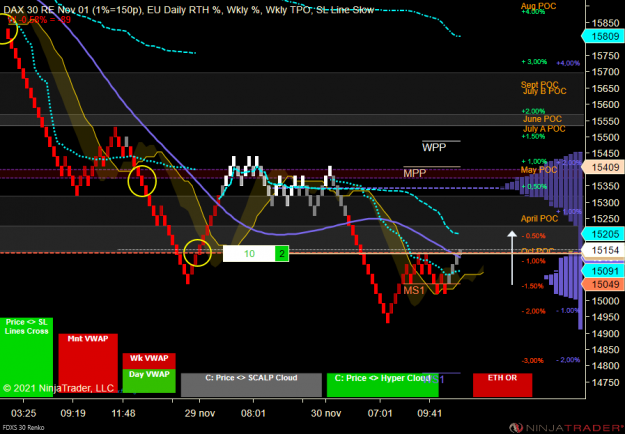
Task: Select the 'Aug POC' label
Action: (538, 6)
